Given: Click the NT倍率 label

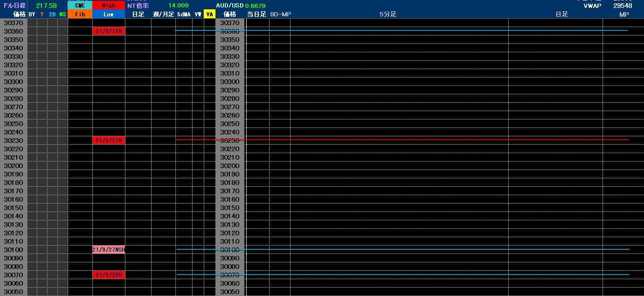Looking at the screenshot, I should tap(138, 6).
